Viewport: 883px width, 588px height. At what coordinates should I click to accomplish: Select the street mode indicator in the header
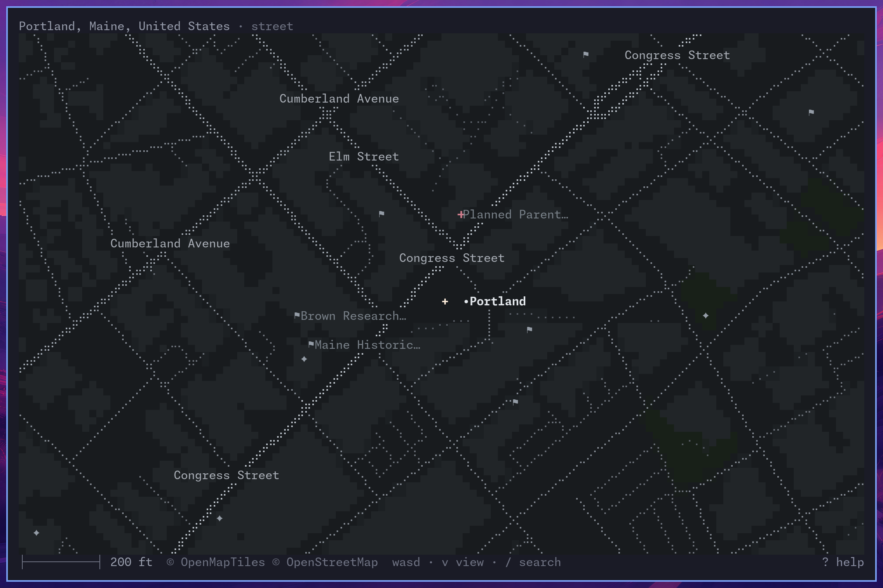[272, 26]
